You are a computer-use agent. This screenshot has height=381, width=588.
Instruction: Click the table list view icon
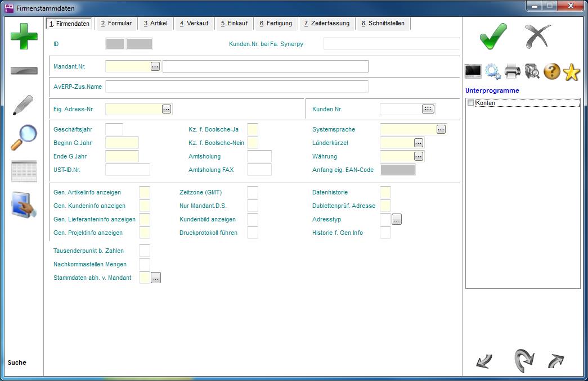click(x=24, y=171)
